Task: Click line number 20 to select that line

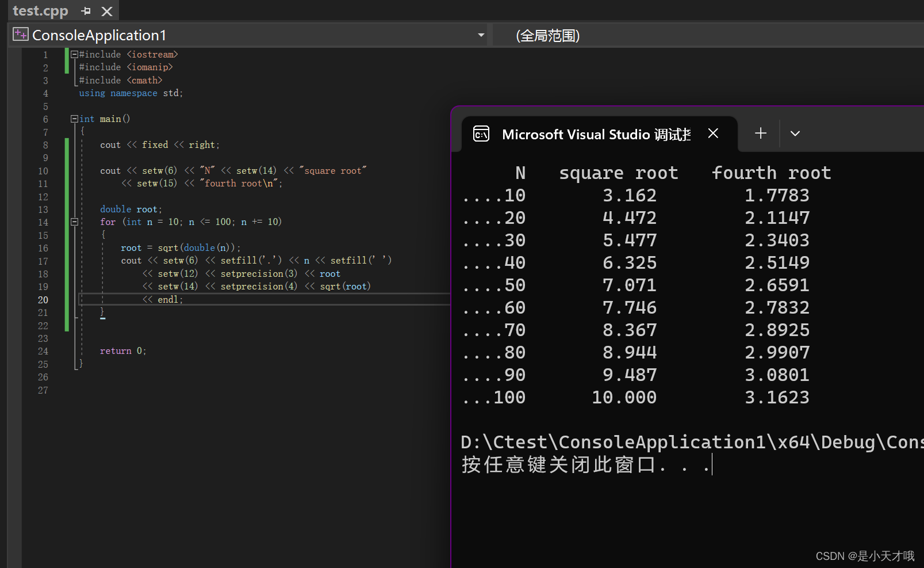Action: click(43, 300)
